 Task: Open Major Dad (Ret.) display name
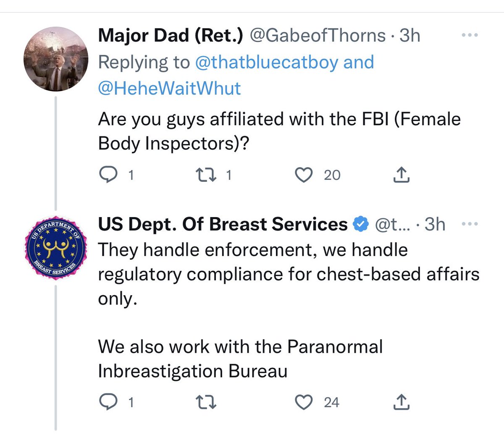point(170,36)
